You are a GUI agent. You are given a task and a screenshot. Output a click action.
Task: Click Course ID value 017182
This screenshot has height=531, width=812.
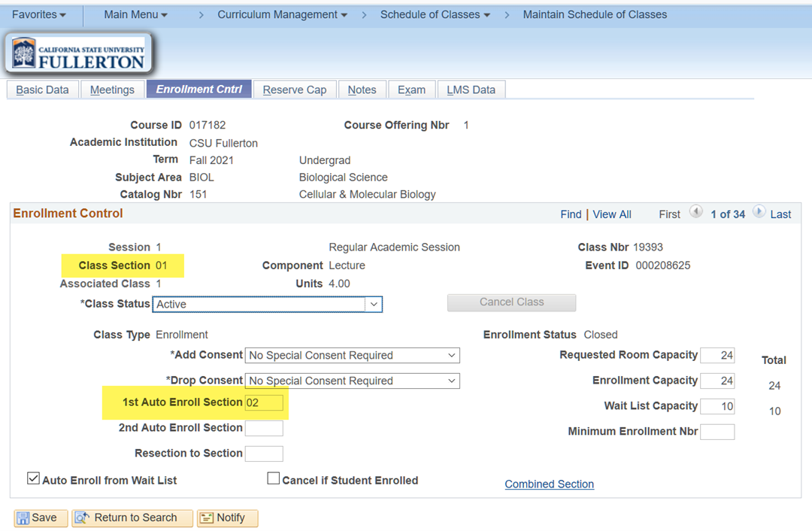tap(208, 125)
